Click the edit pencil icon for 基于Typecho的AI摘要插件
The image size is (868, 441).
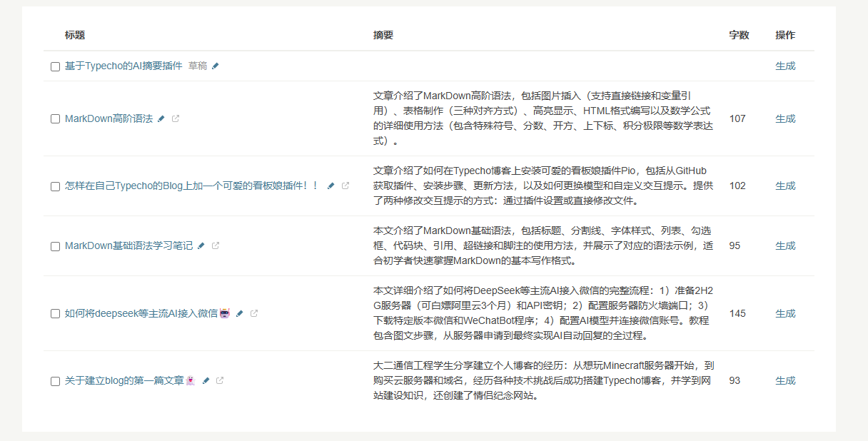click(x=216, y=66)
